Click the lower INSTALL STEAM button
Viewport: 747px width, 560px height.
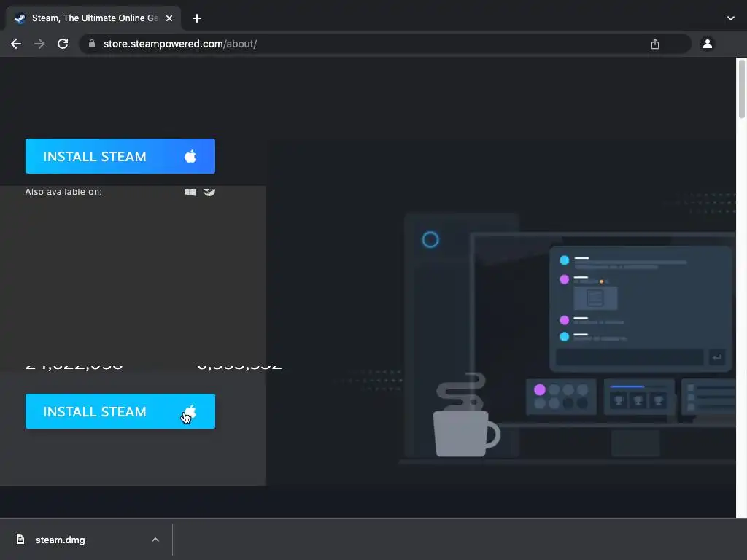pyautogui.click(x=120, y=411)
